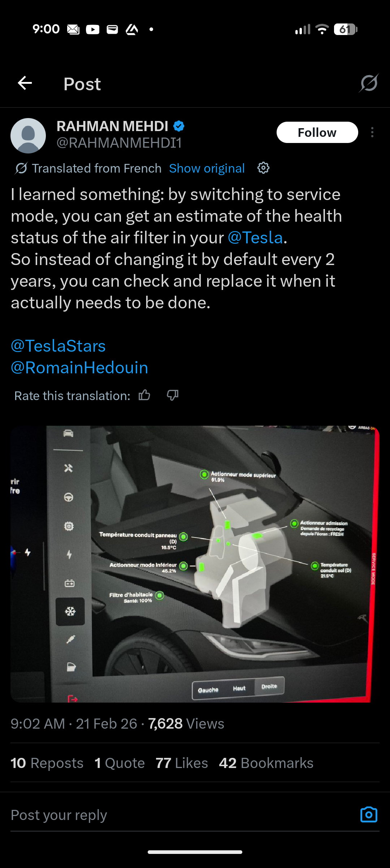Open the @RomainHedouin mention
Screen dimensions: 390x868
[79, 368]
